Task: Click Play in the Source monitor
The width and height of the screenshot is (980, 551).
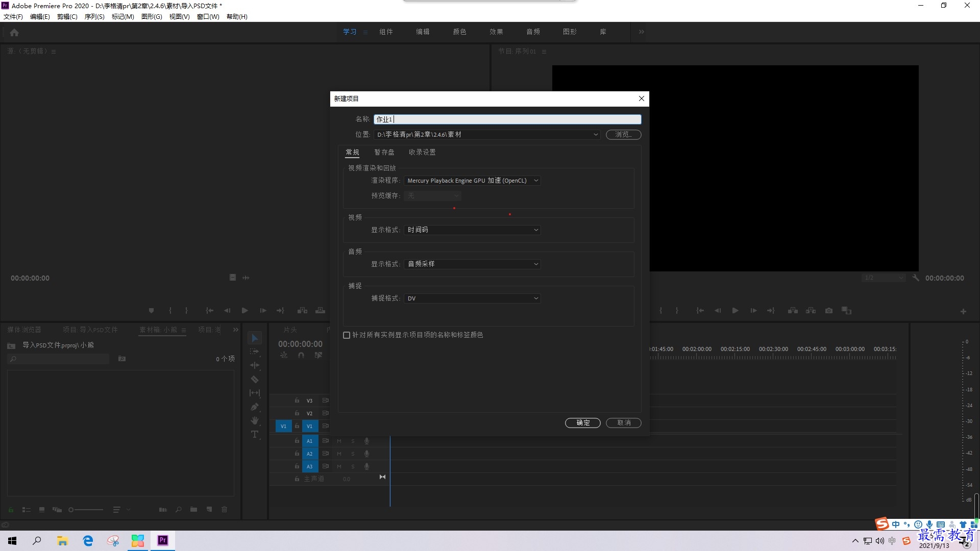Action: tap(244, 310)
